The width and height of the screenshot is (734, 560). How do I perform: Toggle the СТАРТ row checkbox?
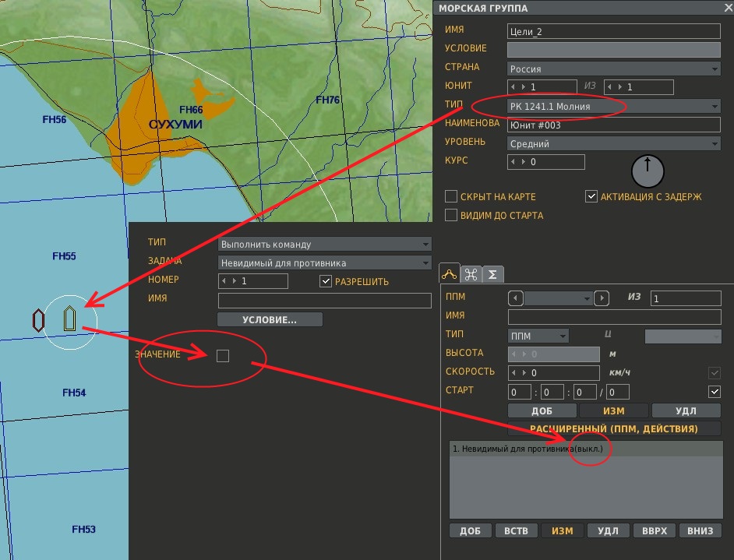(x=715, y=392)
